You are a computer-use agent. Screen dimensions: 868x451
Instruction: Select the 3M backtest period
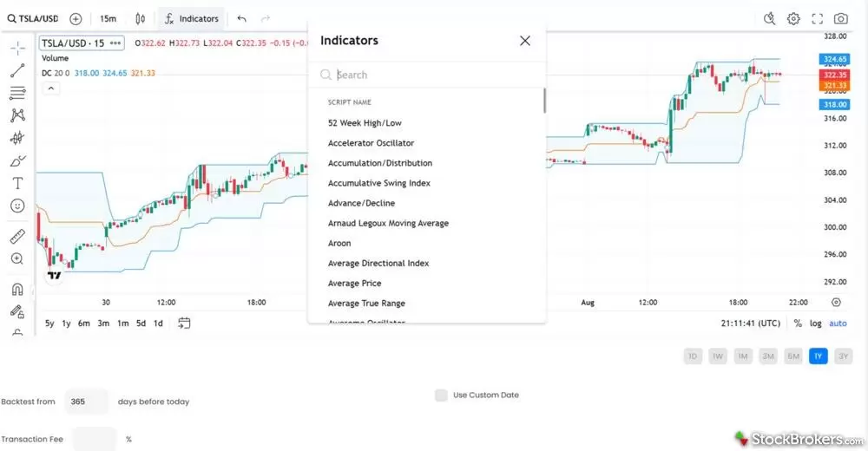768,356
